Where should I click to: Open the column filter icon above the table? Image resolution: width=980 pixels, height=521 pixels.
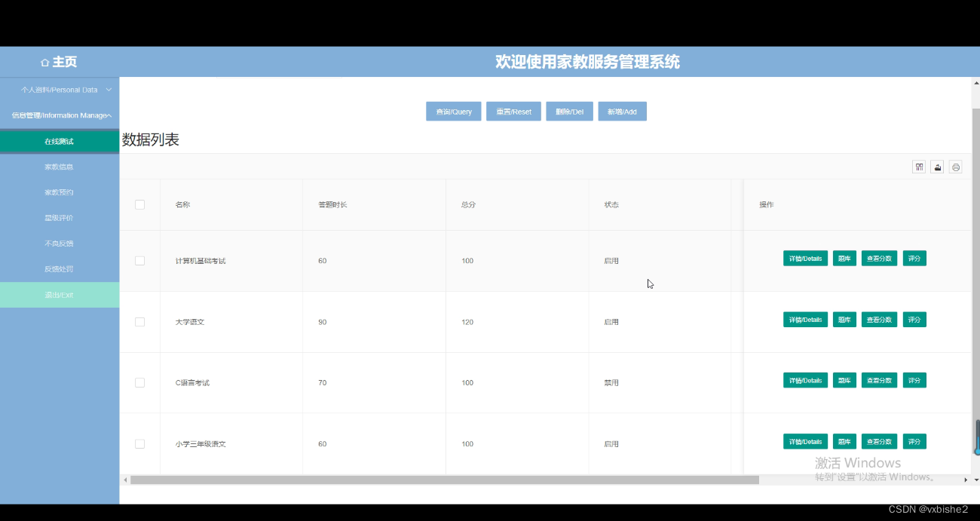(919, 167)
